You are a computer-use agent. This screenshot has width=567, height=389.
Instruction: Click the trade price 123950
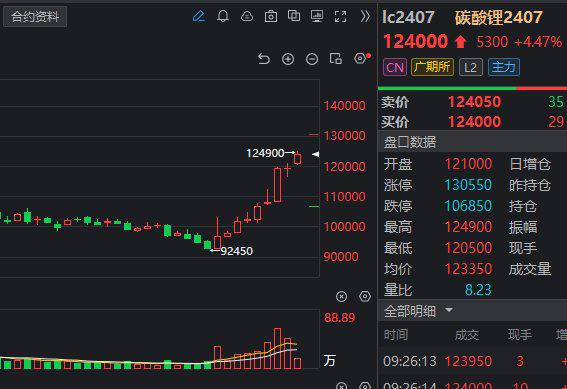click(468, 361)
